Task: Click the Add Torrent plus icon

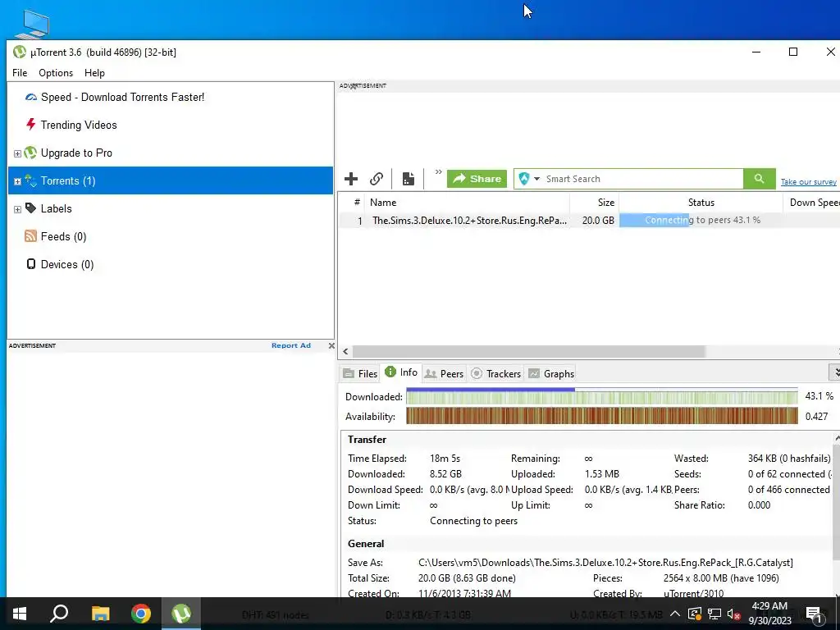Action: pyautogui.click(x=351, y=178)
